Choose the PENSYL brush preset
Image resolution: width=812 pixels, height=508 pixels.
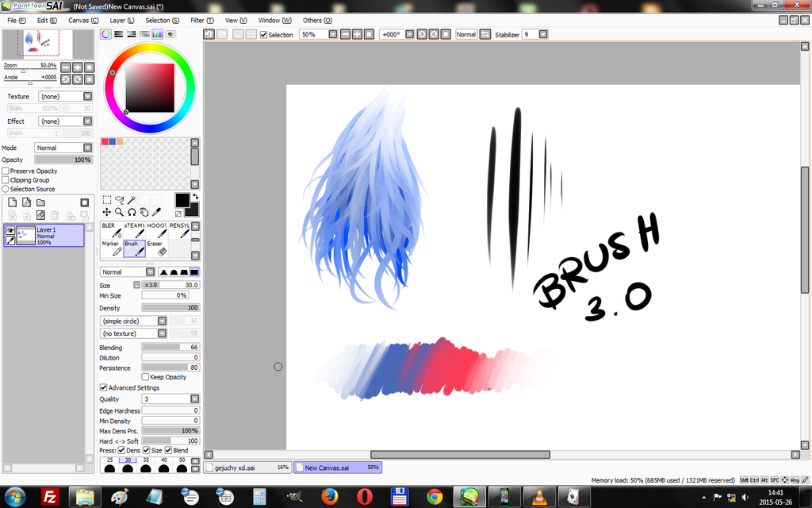point(179,231)
